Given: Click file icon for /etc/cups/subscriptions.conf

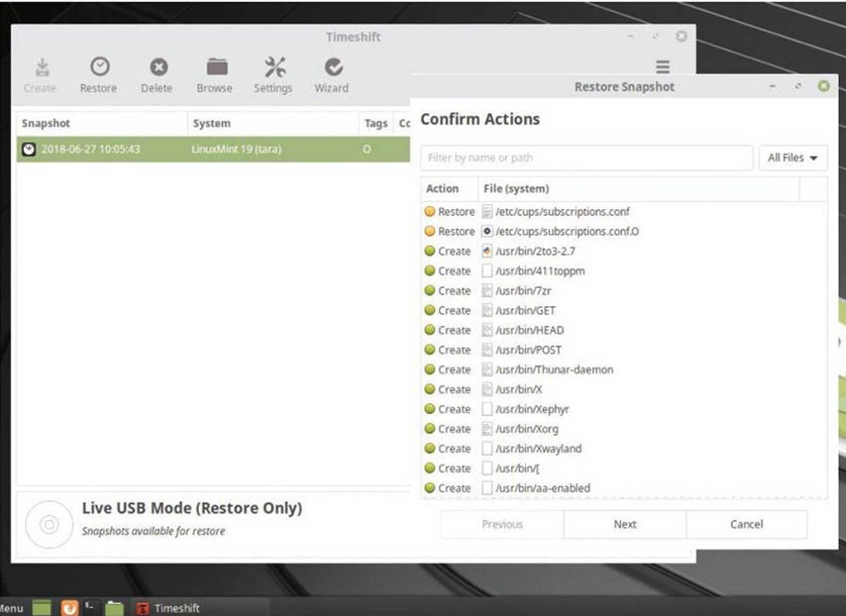Looking at the screenshot, I should [487, 211].
